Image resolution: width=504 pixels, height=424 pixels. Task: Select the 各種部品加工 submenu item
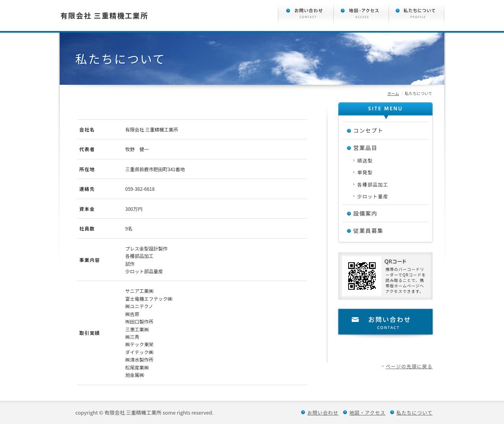[373, 185]
